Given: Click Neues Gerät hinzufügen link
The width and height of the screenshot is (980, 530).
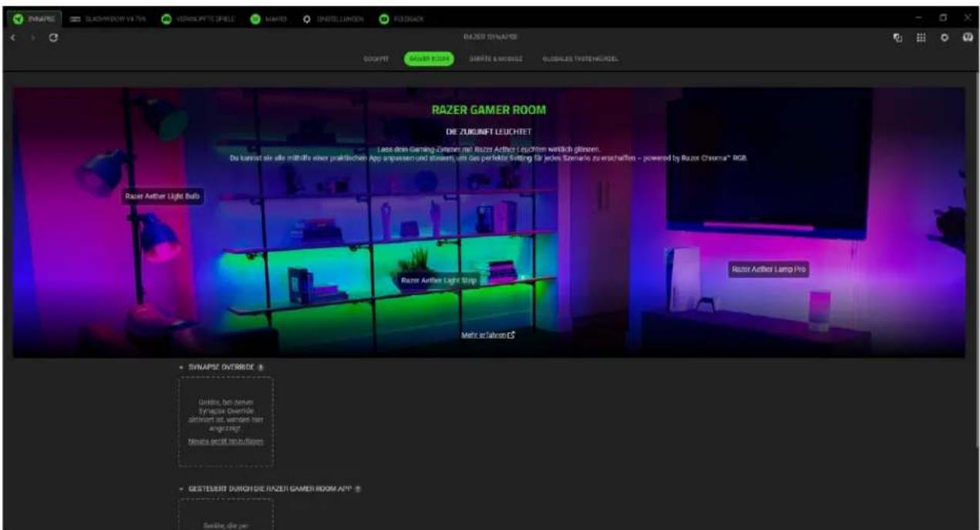Looking at the screenshot, I should tap(225, 441).
